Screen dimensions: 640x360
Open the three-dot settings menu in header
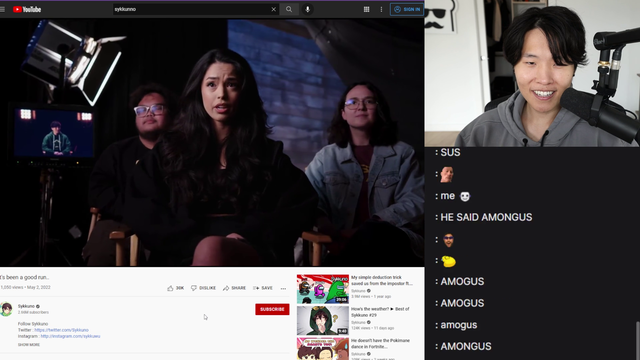(x=381, y=9)
